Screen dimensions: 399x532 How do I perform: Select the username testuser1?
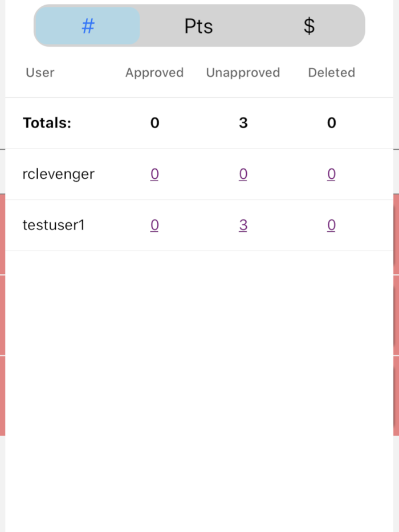pyautogui.click(x=53, y=224)
